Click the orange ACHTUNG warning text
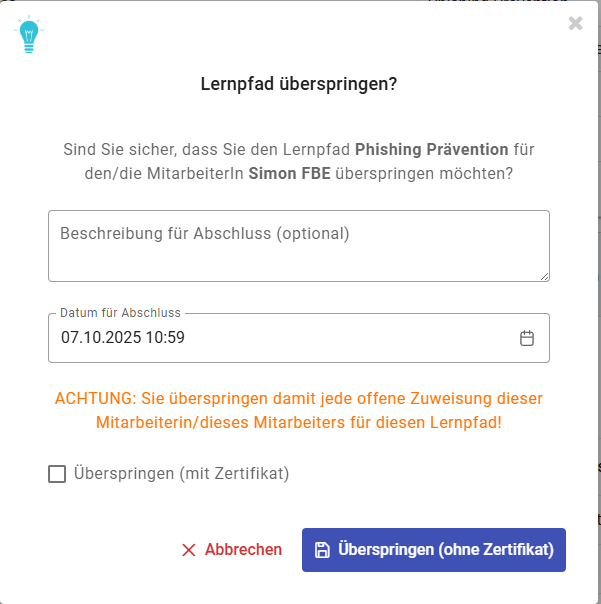 (299, 398)
